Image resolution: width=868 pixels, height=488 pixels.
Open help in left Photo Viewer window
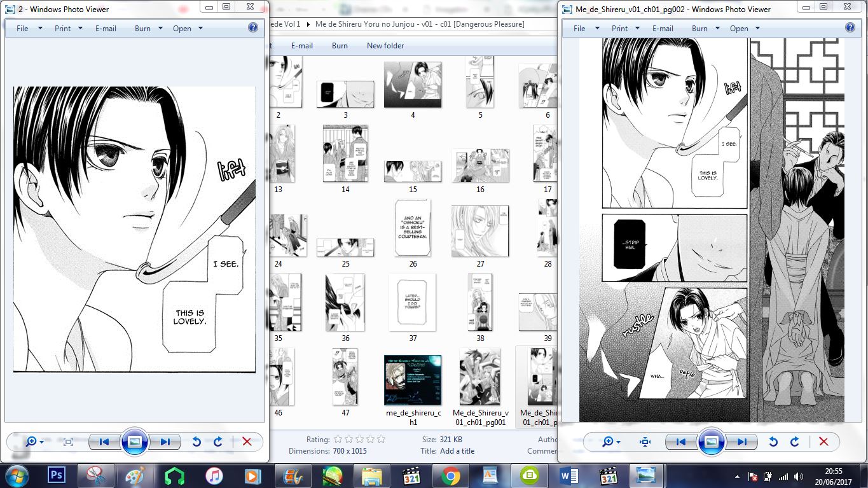pos(252,27)
